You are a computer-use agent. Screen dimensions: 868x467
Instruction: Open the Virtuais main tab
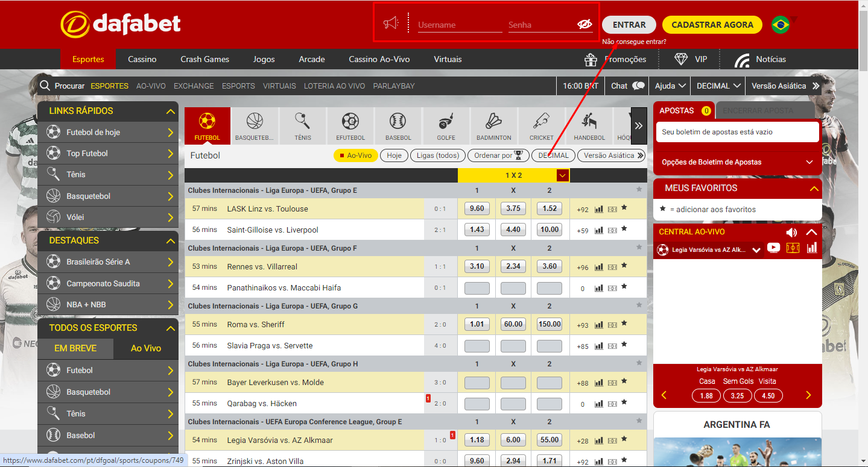(448, 59)
